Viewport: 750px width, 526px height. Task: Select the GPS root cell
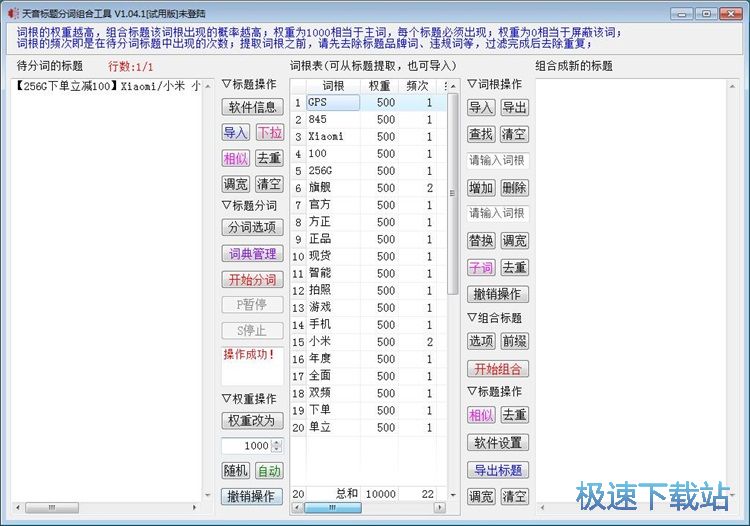tap(333, 102)
